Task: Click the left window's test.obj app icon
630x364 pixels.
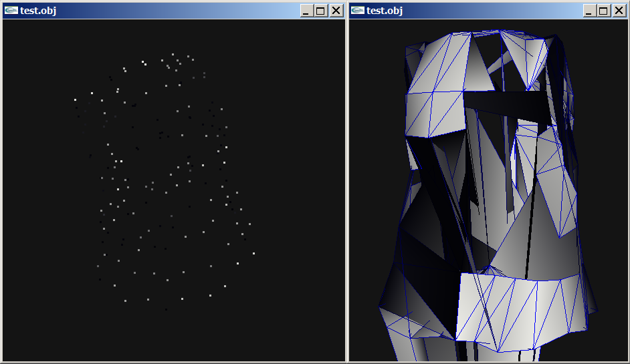Action: (x=11, y=11)
